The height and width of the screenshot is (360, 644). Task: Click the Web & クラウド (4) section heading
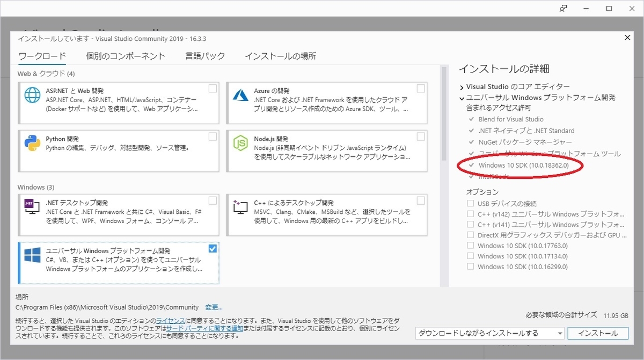coord(46,74)
